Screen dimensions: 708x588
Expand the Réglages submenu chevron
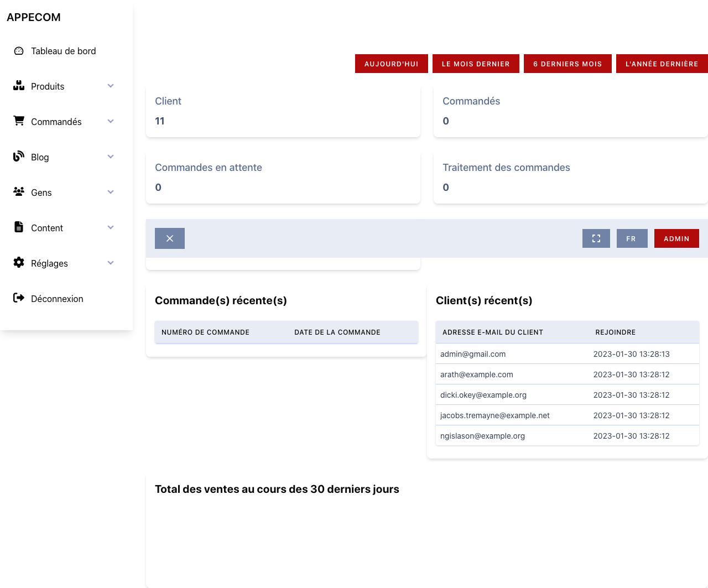click(111, 263)
